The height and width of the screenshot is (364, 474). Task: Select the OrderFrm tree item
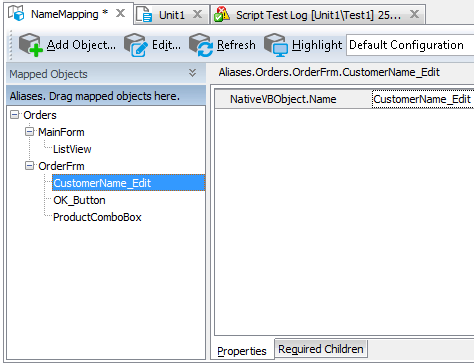coord(61,166)
